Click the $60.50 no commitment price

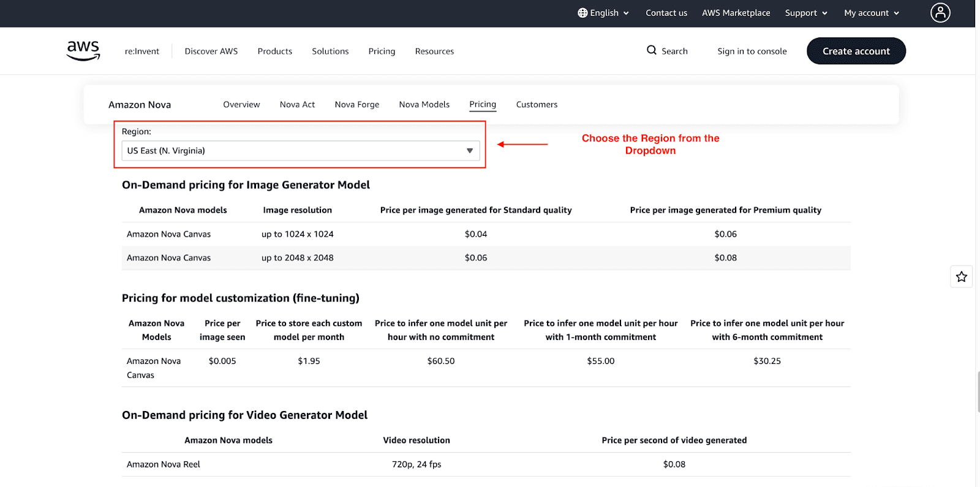tap(441, 361)
